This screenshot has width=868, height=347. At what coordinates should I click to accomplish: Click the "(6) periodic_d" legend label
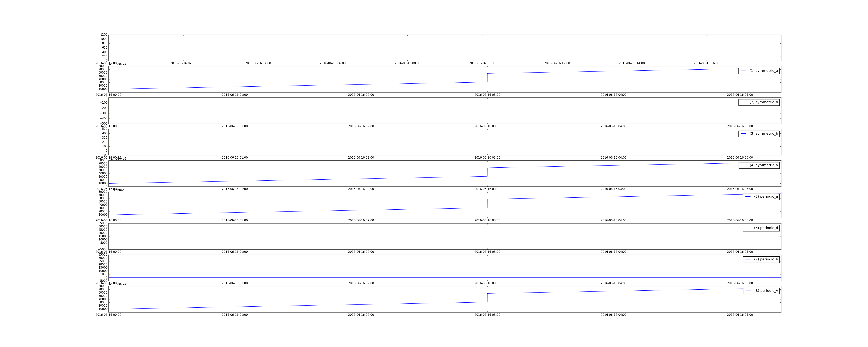click(x=766, y=228)
